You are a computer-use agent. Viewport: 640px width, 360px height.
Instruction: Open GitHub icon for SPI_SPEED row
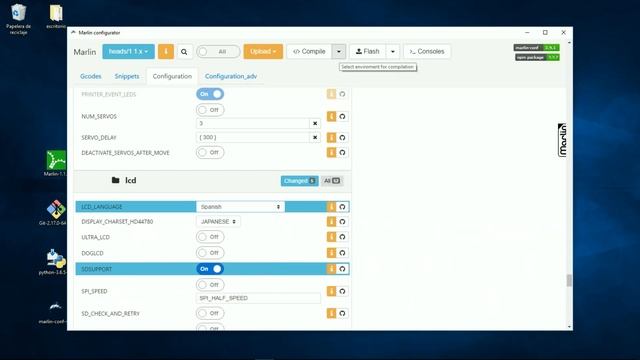pyautogui.click(x=342, y=291)
